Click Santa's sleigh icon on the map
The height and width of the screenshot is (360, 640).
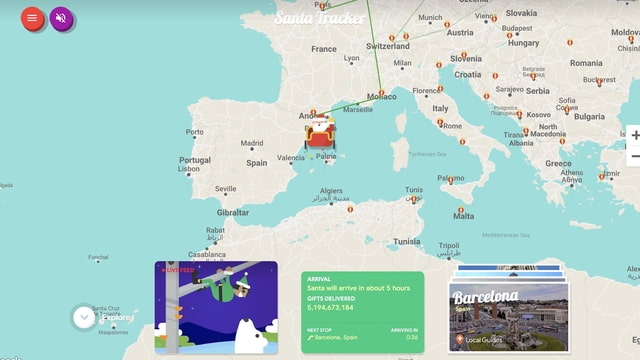point(320,133)
